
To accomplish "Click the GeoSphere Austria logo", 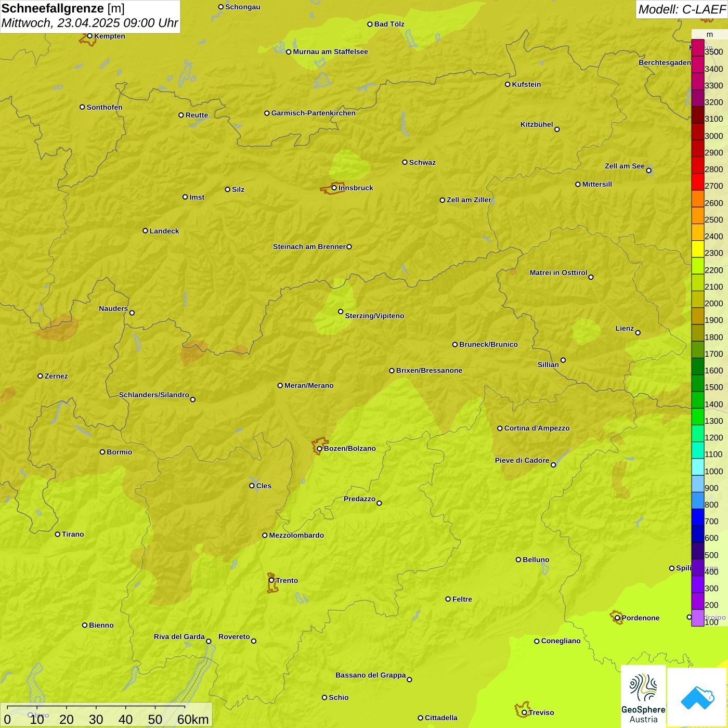I will tap(643, 697).
